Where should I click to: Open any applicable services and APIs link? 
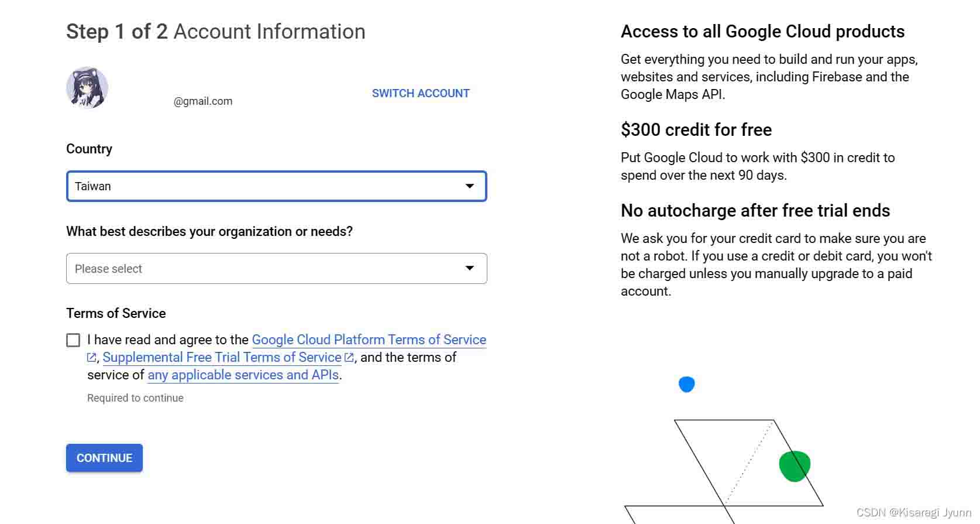pyautogui.click(x=243, y=375)
